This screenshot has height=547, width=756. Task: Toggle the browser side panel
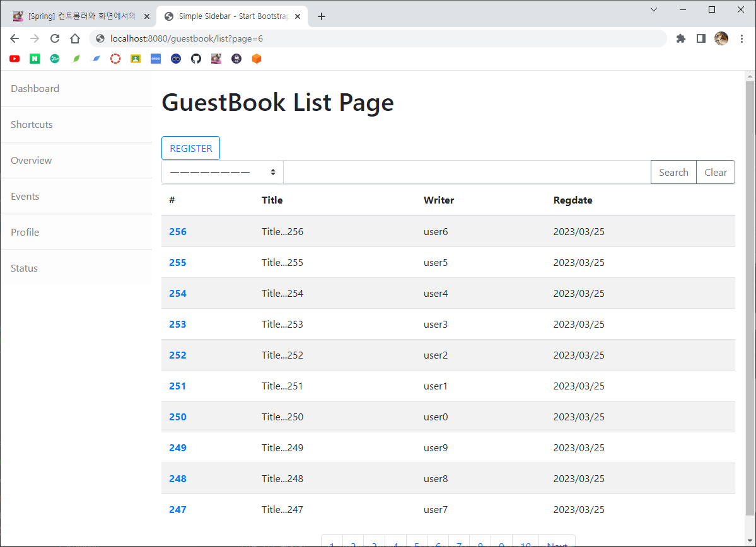(x=701, y=38)
